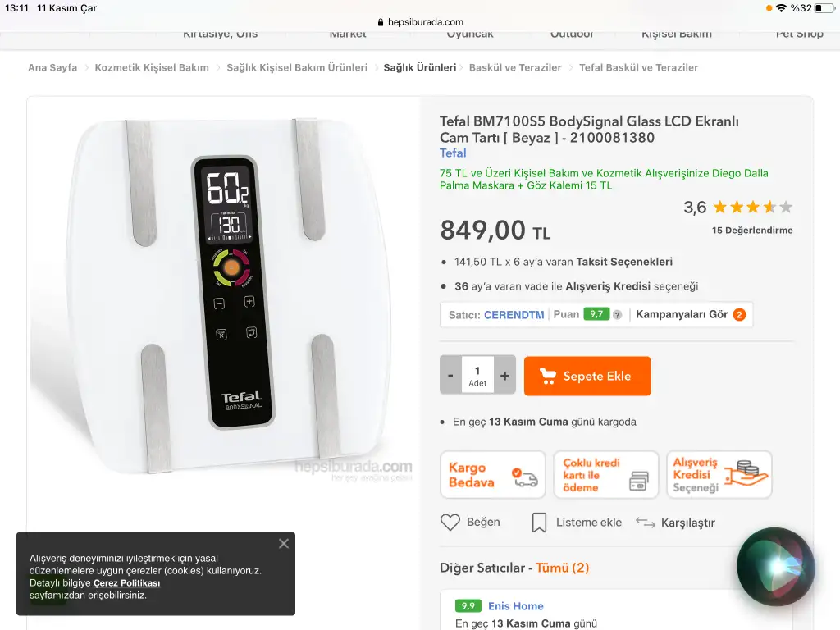Add product with Sepete Ekle button
The image size is (840, 630).
(587, 376)
